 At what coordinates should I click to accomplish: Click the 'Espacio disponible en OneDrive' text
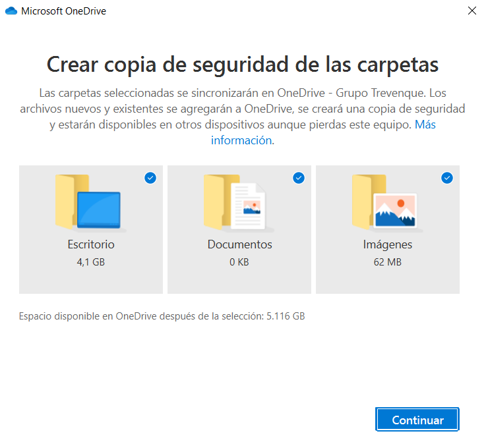(162, 316)
